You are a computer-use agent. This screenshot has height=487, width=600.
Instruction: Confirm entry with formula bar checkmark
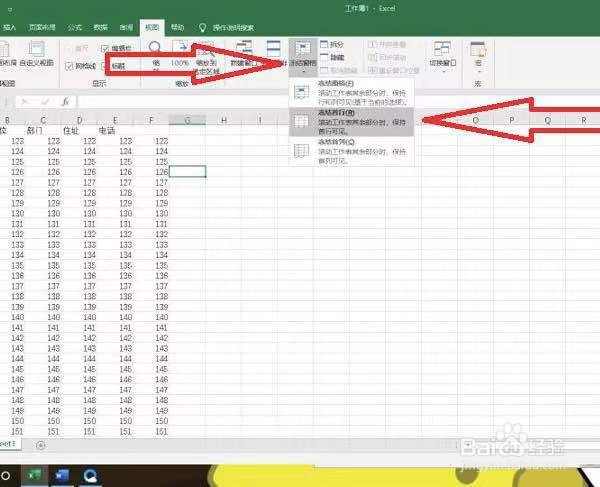pos(46,101)
